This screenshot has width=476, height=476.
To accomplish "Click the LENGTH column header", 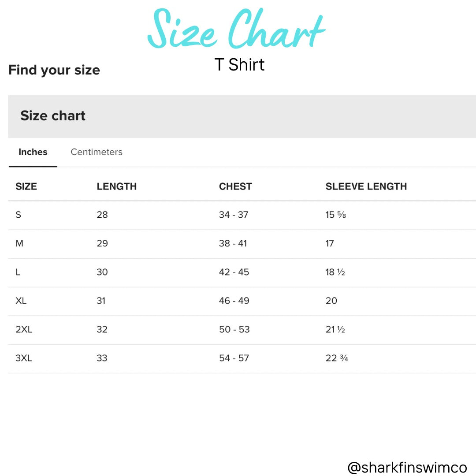I will [x=117, y=186].
